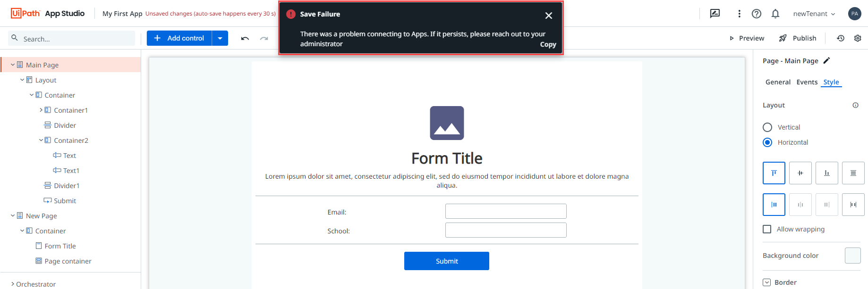Edit page name with pencil icon

click(x=826, y=60)
